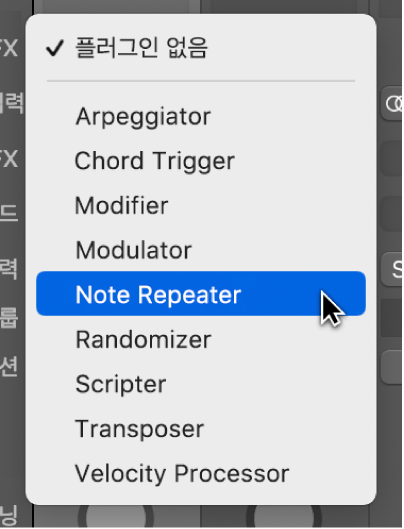This screenshot has height=529, width=404.
Task: Click the stereo linked-circles format icon
Action: (394, 103)
